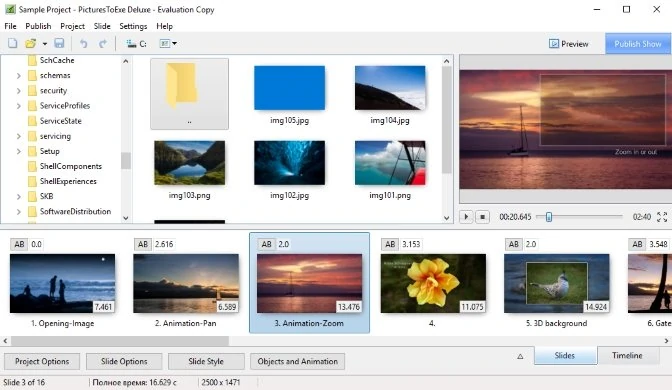Expand the SKB folder
The image size is (672, 390).
18,197
